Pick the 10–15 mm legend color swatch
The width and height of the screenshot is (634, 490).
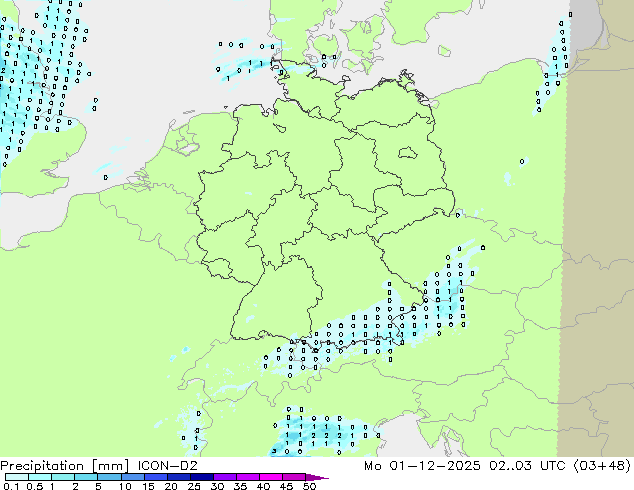click(x=132, y=477)
